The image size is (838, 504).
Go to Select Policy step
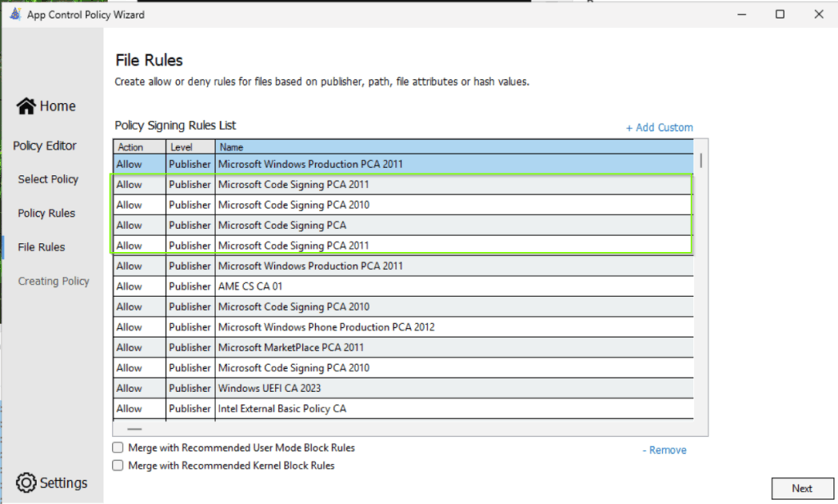coord(48,179)
